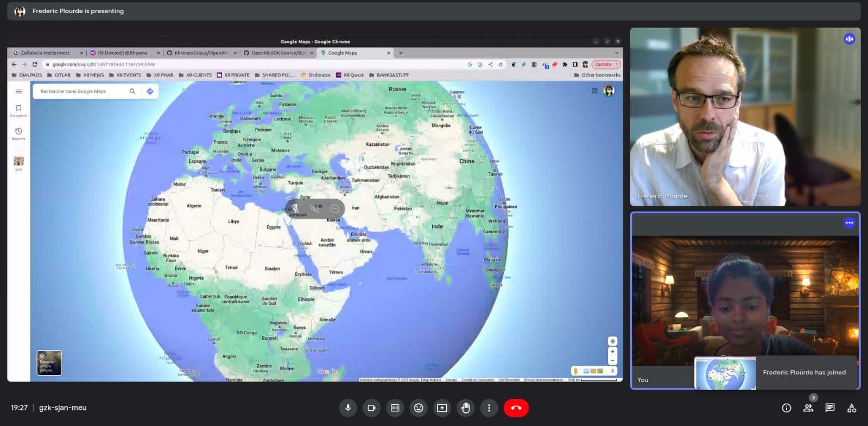Present your screen now

click(x=442, y=408)
